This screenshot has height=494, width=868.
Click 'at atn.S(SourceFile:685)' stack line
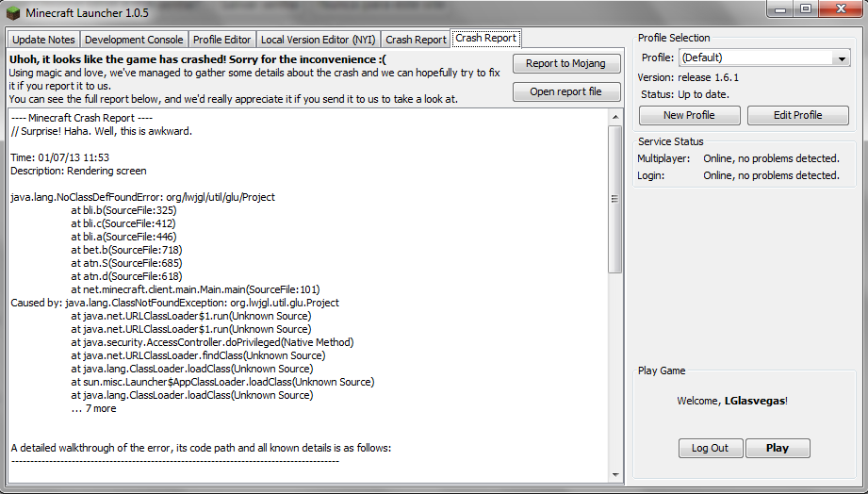pyautogui.click(x=126, y=264)
